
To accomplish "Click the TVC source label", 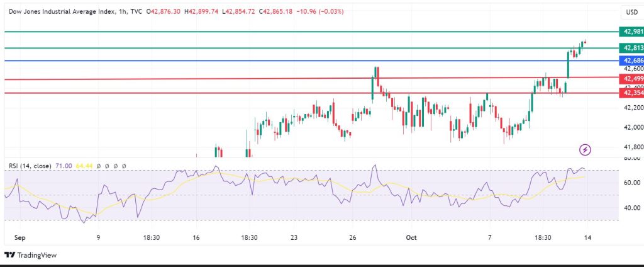I will point(136,12).
